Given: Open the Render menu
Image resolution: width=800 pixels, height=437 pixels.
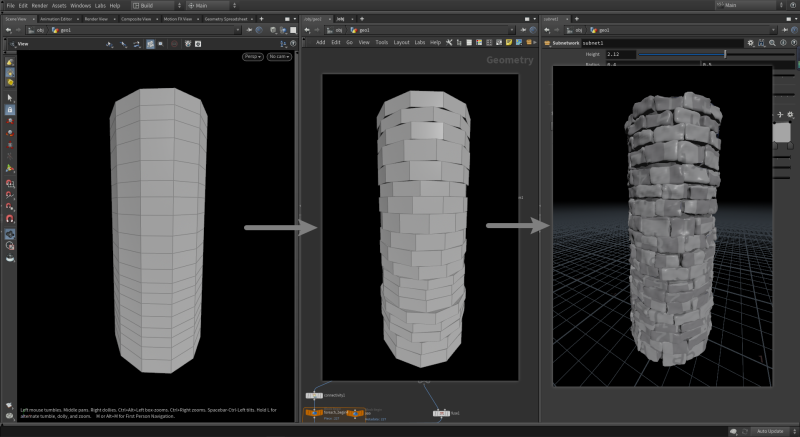Looking at the screenshot, I should point(39,6).
